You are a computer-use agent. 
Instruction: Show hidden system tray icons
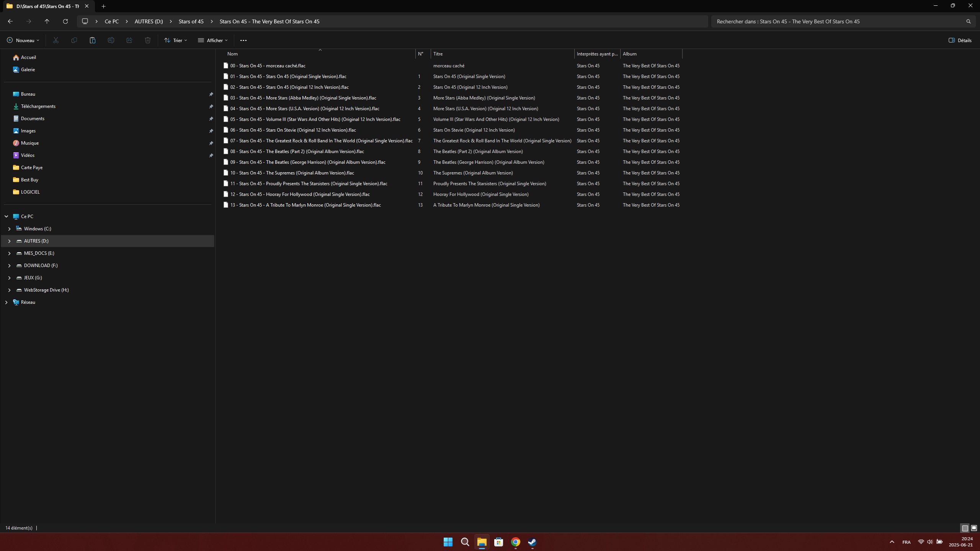pyautogui.click(x=892, y=542)
